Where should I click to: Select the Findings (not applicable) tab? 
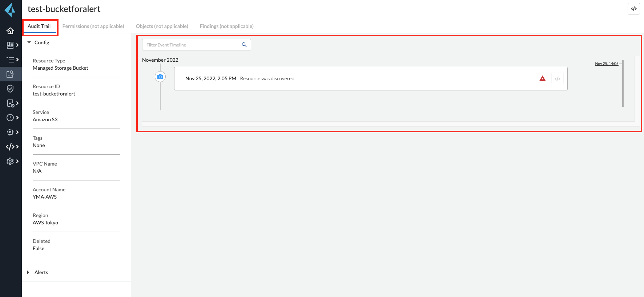(227, 27)
